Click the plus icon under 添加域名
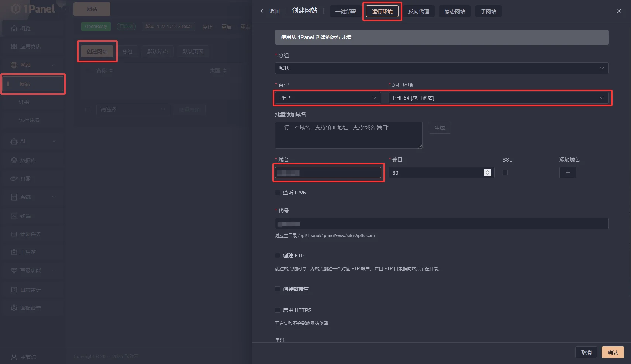Image resolution: width=631 pixels, height=364 pixels. coord(568,173)
